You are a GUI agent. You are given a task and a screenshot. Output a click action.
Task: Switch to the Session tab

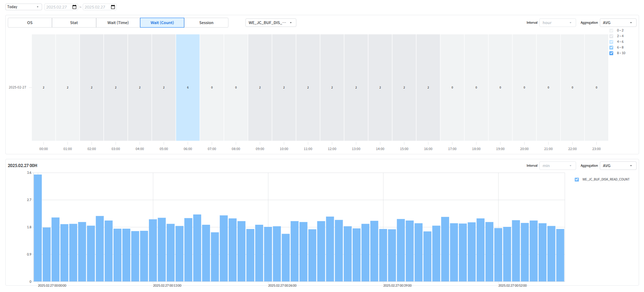click(x=206, y=23)
